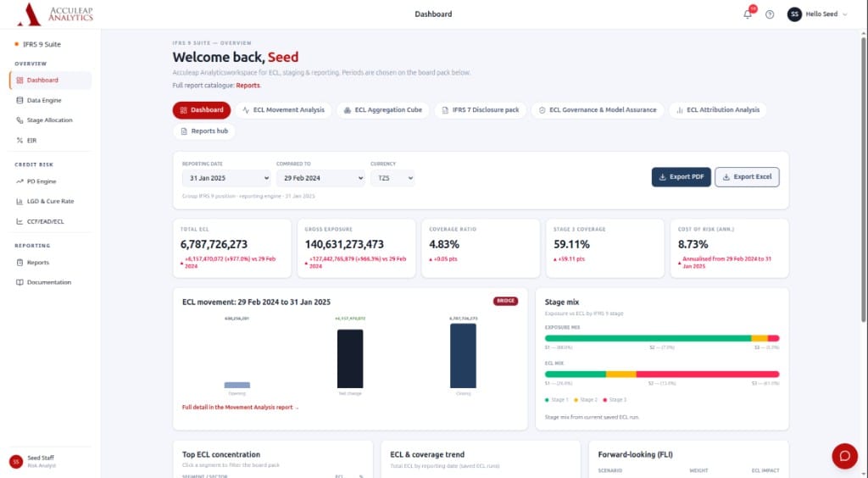This screenshot has width=868, height=478.
Task: Click the Top ECL concentration card title
Action: pyautogui.click(x=221, y=455)
